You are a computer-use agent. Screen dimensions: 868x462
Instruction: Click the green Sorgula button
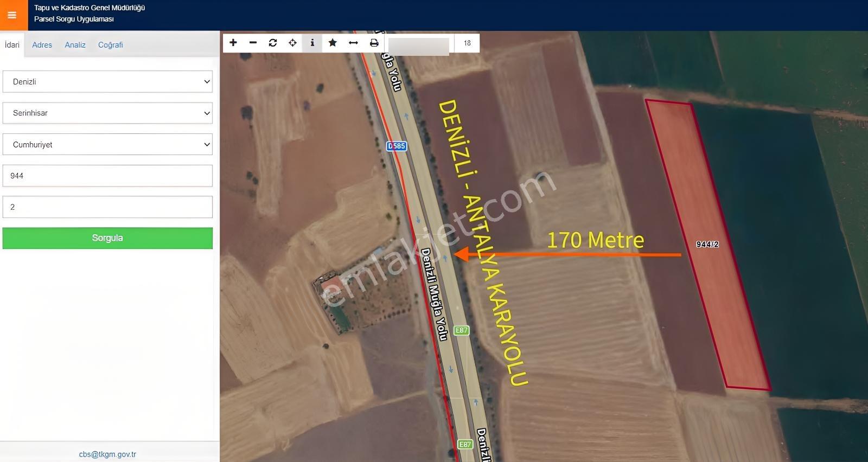coord(107,238)
